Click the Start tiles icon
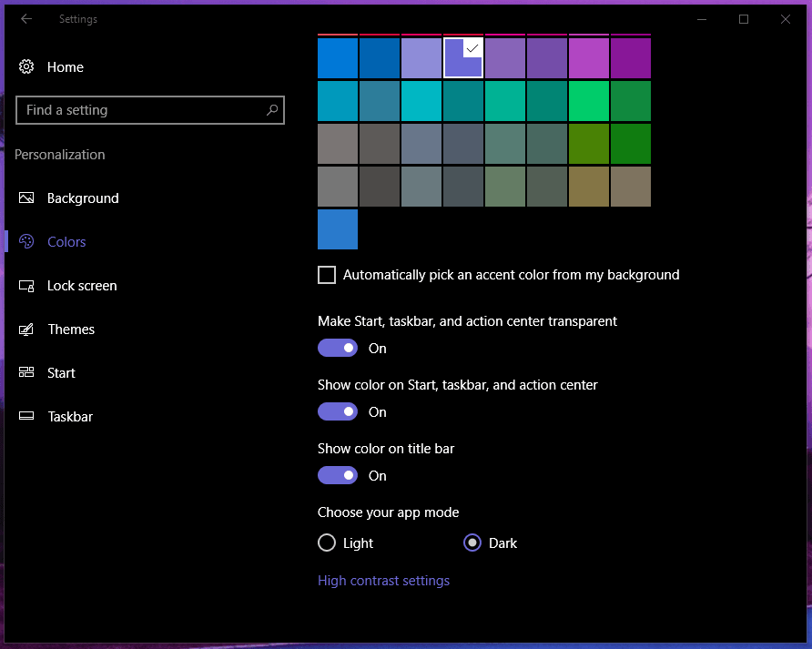 tap(27, 372)
